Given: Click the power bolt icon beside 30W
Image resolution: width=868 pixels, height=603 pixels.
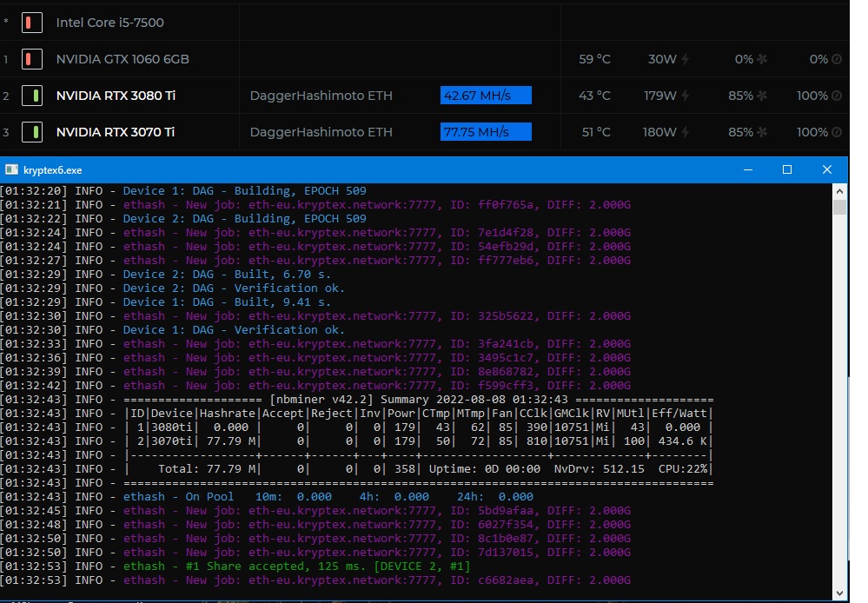Looking at the screenshot, I should pos(686,59).
